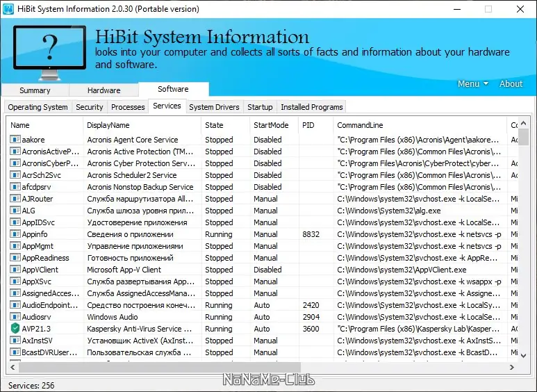Select the Kaspersky Anti-Virus Service display name
This screenshot has width=537, height=392.
pyautogui.click(x=140, y=329)
